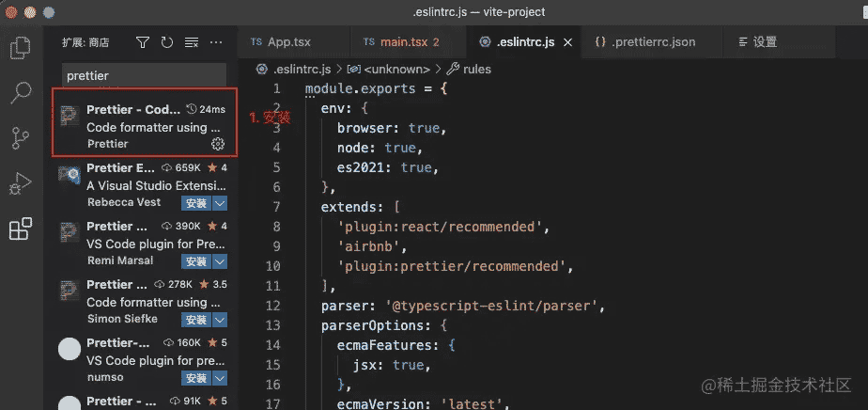Click the filter extensions funnel icon
Image resolution: width=868 pixels, height=410 pixels.
(143, 42)
